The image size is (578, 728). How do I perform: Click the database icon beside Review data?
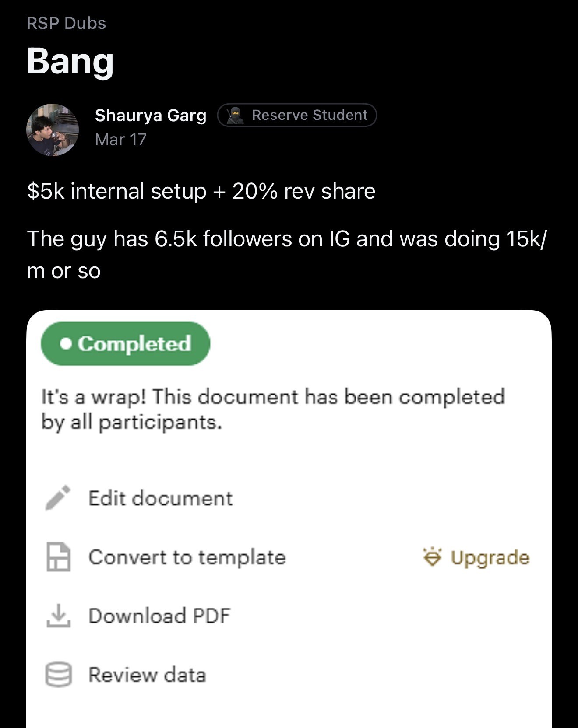coord(59,675)
